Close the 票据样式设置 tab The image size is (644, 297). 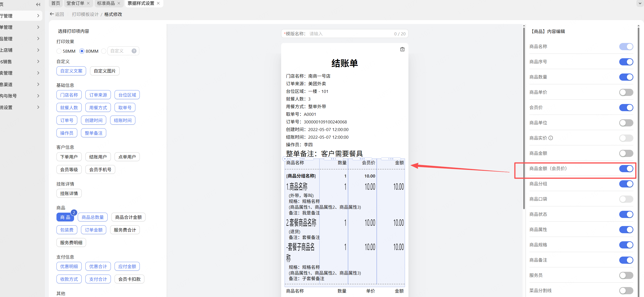tap(158, 3)
